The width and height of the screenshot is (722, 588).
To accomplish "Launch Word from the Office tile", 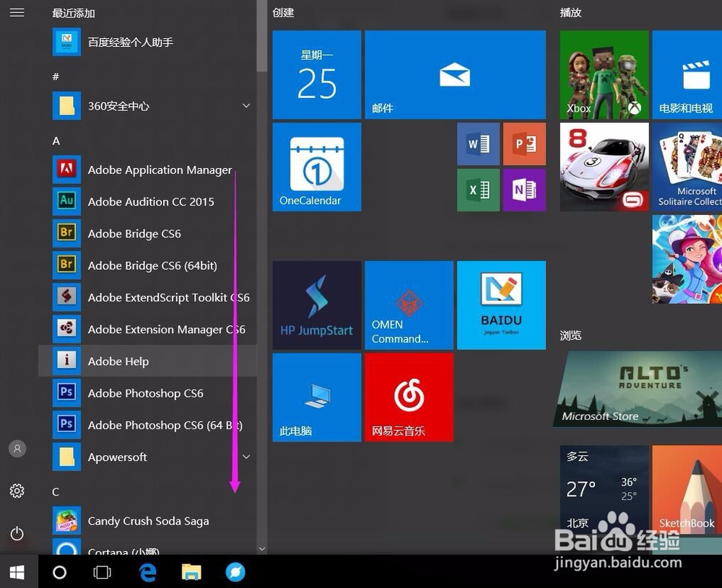I will [x=479, y=144].
